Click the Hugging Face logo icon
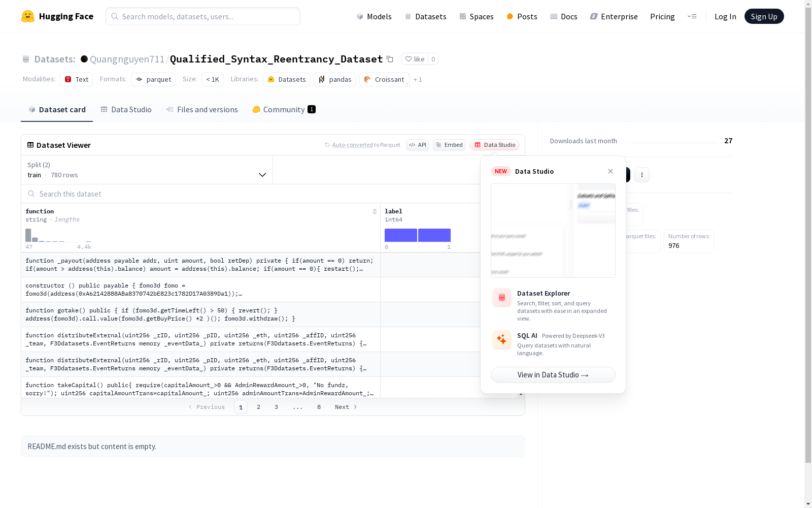 point(28,16)
